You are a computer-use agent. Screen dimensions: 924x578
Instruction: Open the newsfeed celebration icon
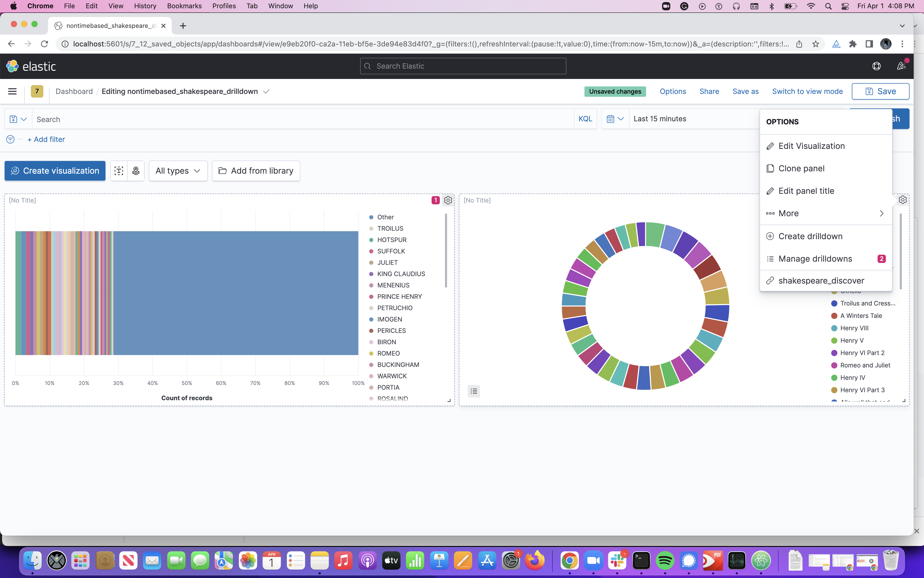click(x=901, y=66)
